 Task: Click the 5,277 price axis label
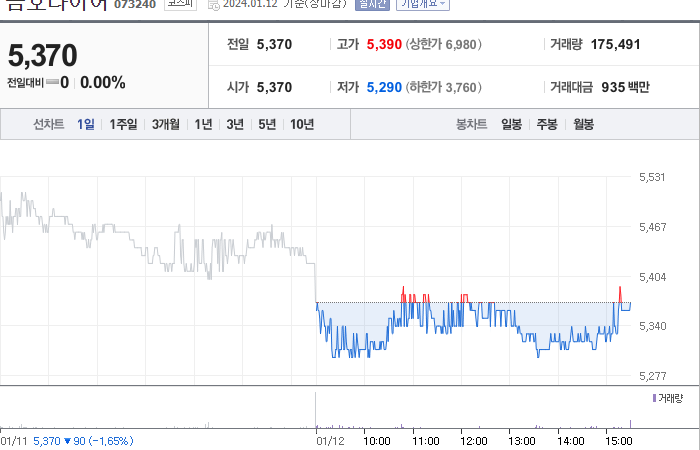[x=652, y=376]
